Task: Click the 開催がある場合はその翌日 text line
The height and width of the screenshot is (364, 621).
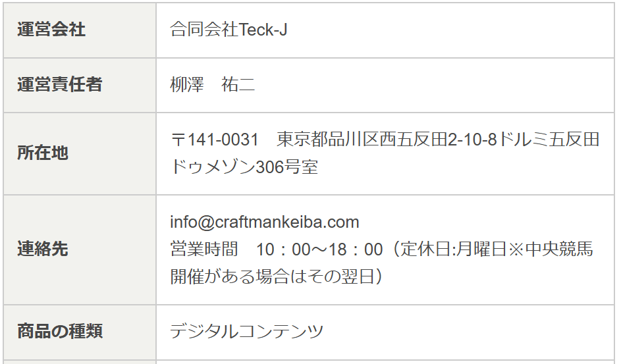Action: [x=272, y=276]
